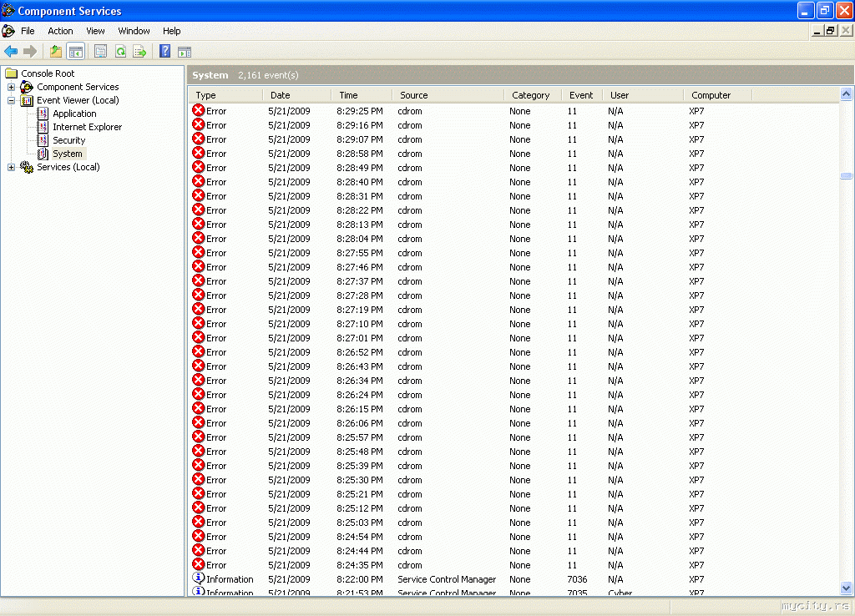Refresh the event list
The height and width of the screenshot is (616, 855).
click(x=120, y=52)
